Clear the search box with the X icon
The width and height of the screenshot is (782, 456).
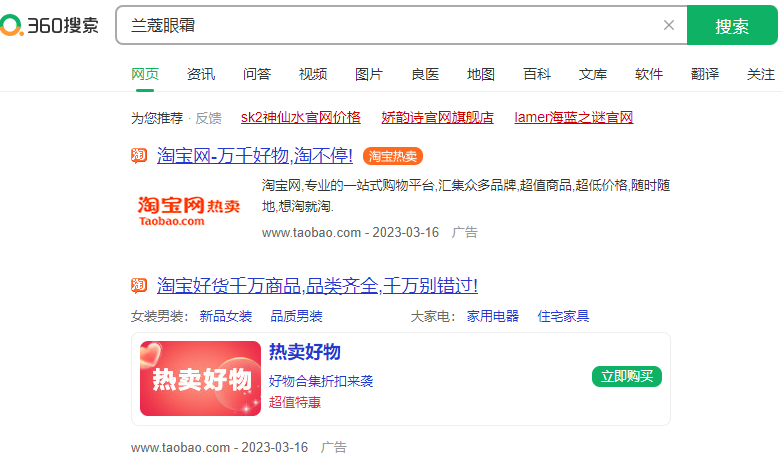coord(669,25)
